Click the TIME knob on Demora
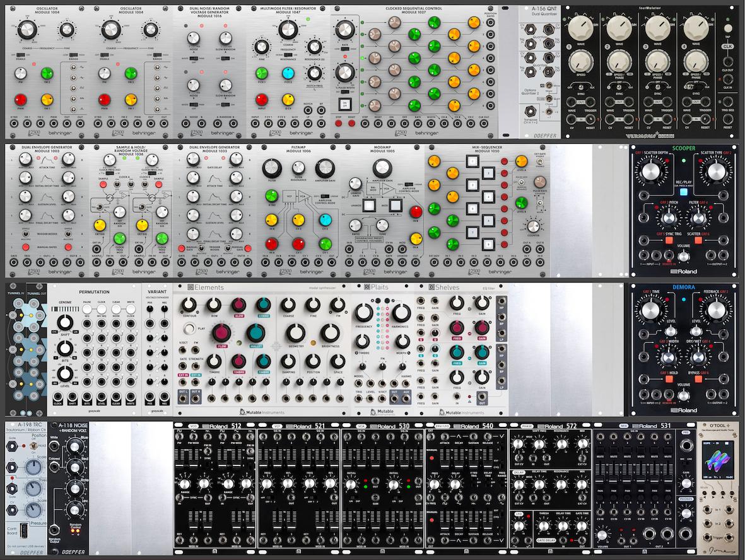 tap(650, 311)
